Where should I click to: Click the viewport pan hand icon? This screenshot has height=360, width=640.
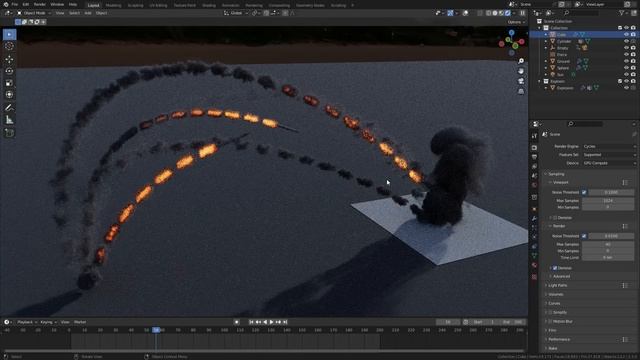point(521,71)
